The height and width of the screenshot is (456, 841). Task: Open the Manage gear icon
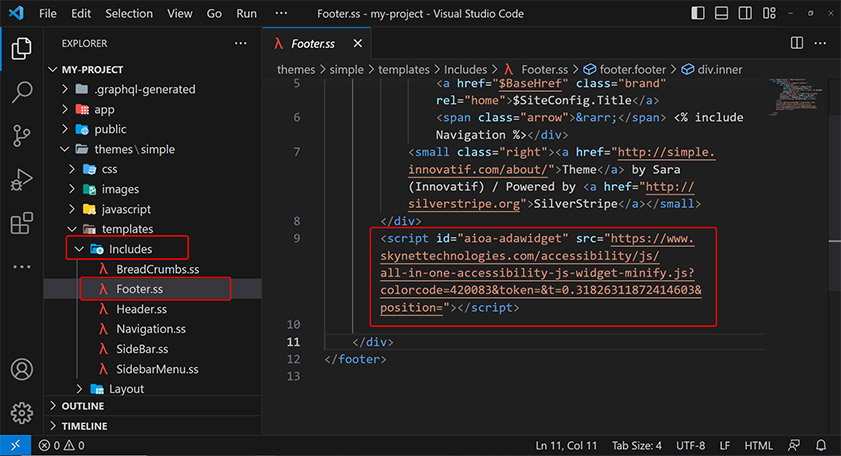[x=21, y=413]
